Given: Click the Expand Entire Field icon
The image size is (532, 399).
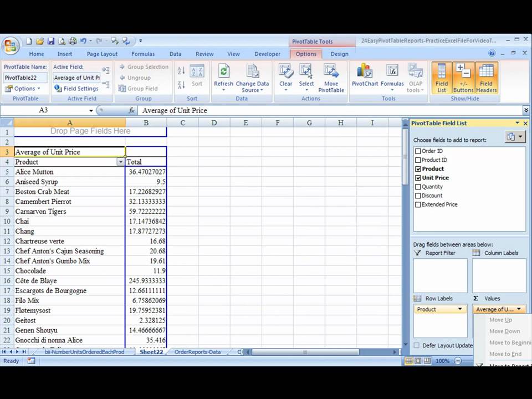Looking at the screenshot, I should [106, 70].
